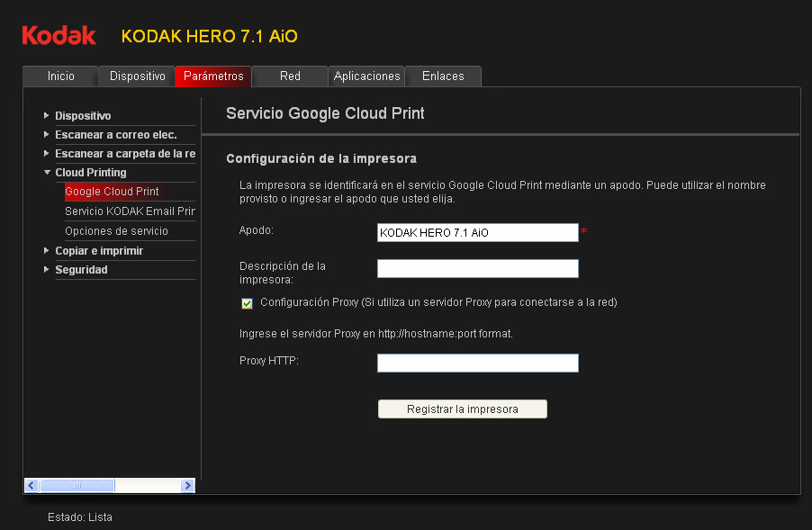Open the Inicio tab
812x530 pixels.
click(60, 76)
